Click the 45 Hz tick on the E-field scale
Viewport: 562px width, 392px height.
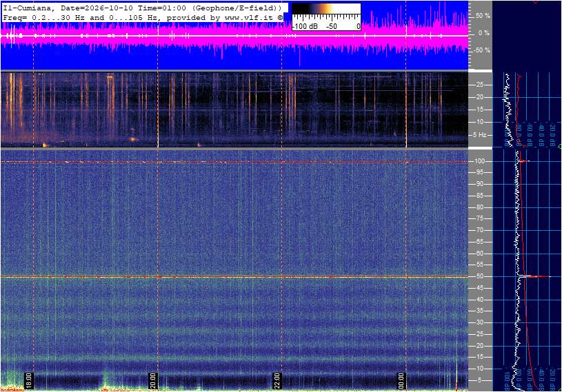pos(479,288)
